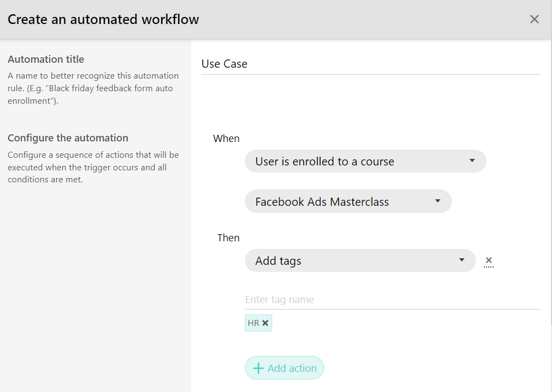Click the 'Automation title' section heading
Viewport: 552px width, 392px height.
[x=46, y=60]
